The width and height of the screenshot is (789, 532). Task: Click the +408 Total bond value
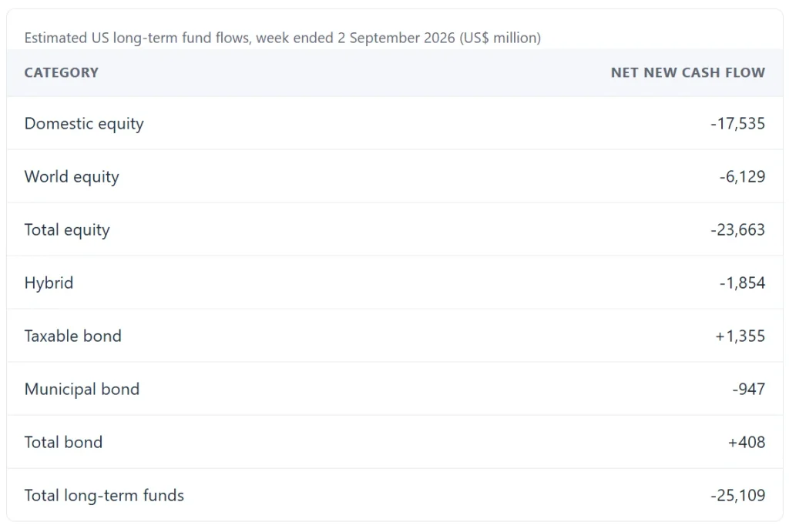click(x=747, y=442)
